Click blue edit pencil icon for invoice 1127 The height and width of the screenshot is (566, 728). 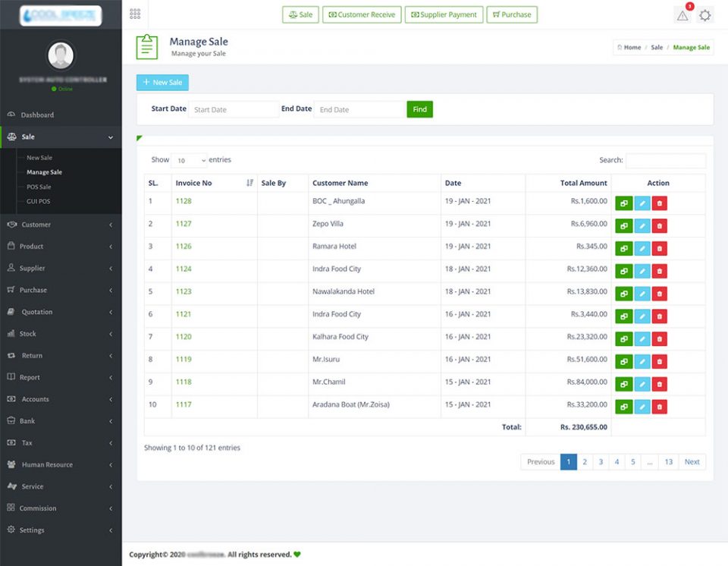(642, 226)
